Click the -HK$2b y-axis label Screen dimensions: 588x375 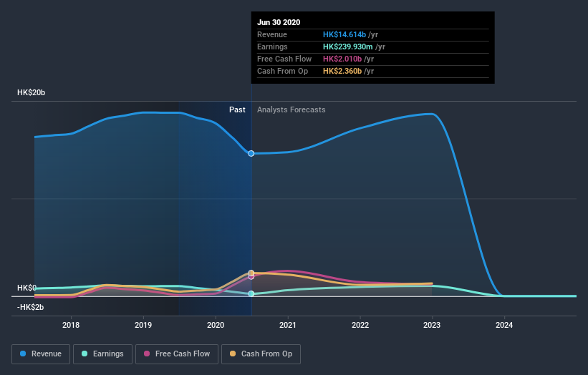[30, 307]
